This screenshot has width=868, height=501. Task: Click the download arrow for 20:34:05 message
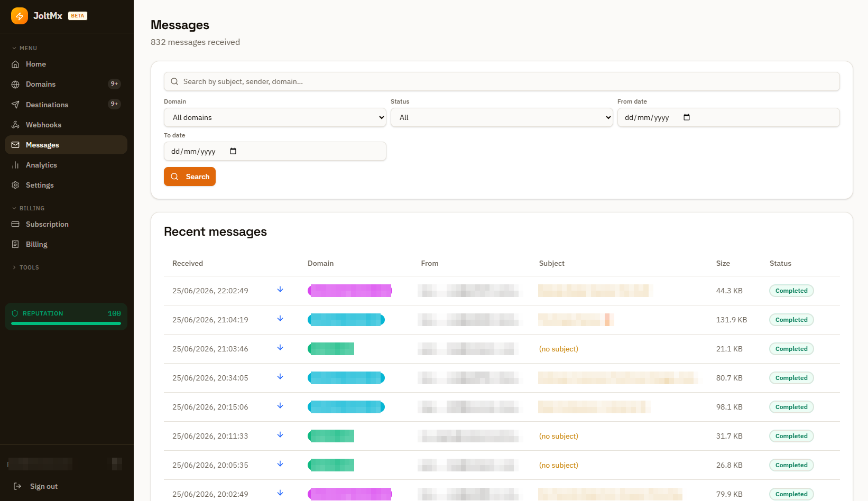pyautogui.click(x=280, y=377)
